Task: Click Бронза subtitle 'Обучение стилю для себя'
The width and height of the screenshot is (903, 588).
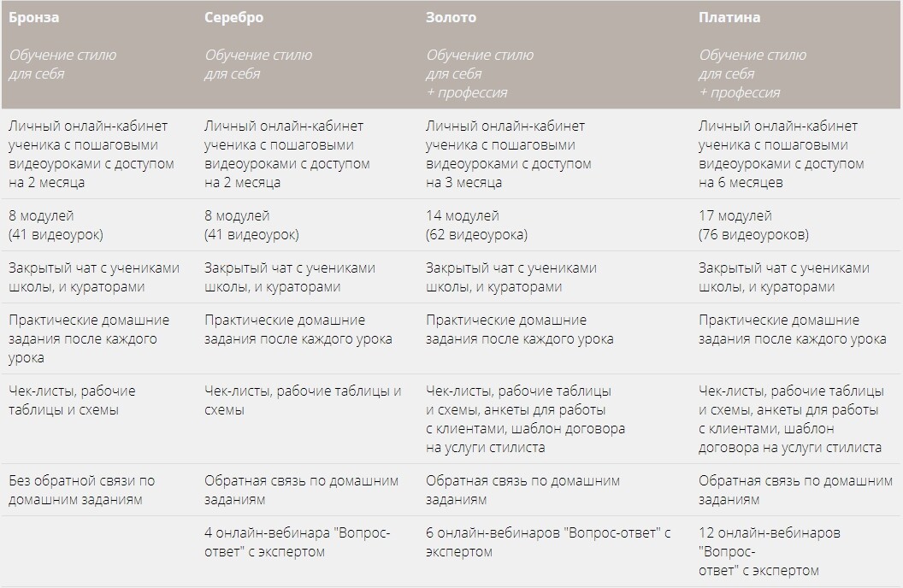Action: (62, 64)
